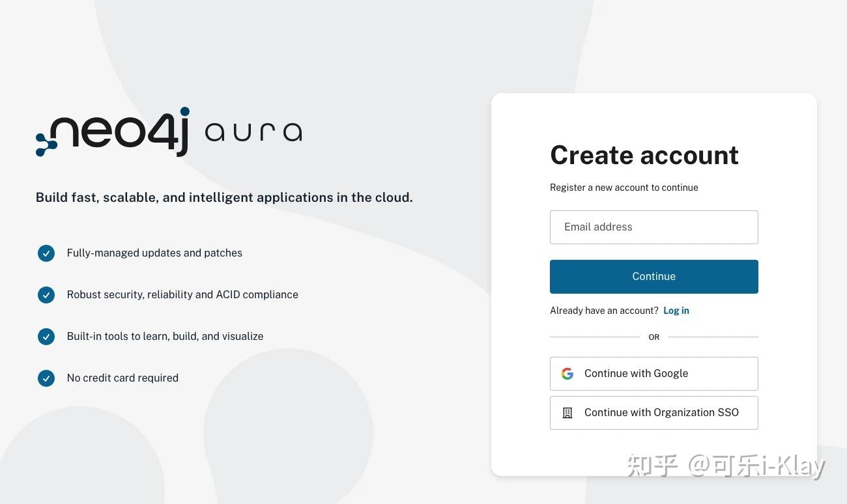Click inside the Email address field
Viewport: 847px width, 504px height.
pyautogui.click(x=653, y=227)
